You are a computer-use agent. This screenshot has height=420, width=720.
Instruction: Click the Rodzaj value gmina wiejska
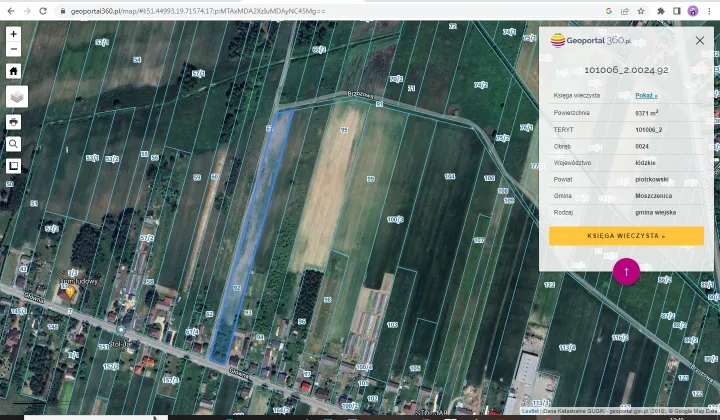[x=655, y=213]
